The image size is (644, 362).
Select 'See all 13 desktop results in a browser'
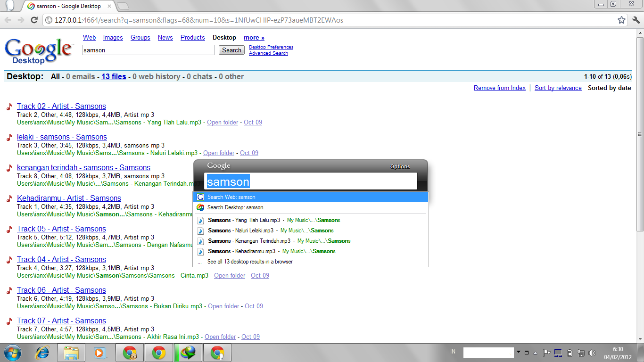311,262
